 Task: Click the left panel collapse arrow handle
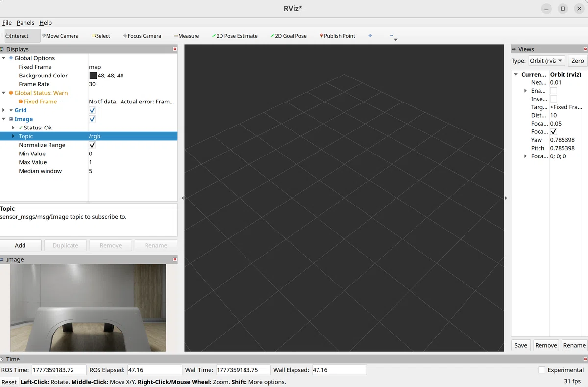coord(182,198)
